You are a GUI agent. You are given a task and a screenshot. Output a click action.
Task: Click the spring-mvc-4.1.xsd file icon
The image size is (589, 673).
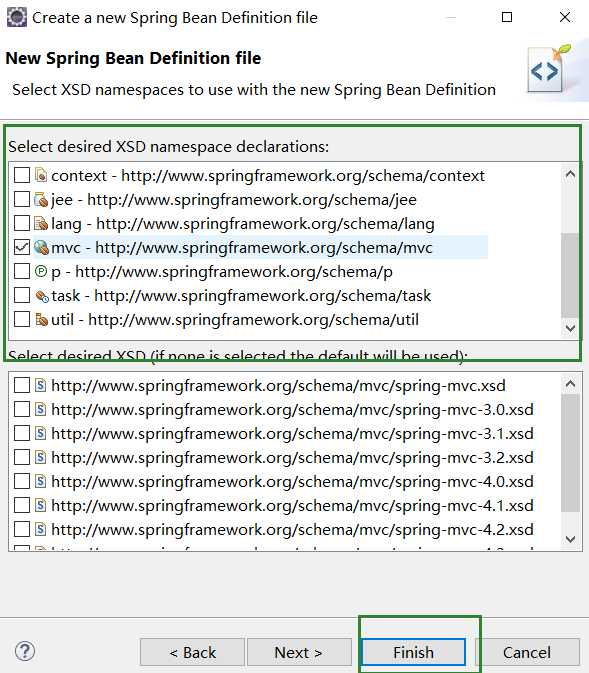[40, 505]
